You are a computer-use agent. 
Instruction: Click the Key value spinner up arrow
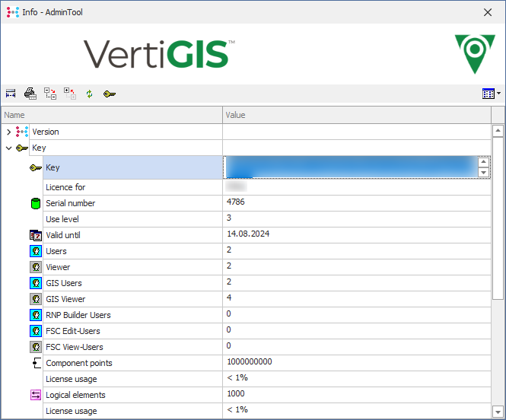[x=483, y=162]
